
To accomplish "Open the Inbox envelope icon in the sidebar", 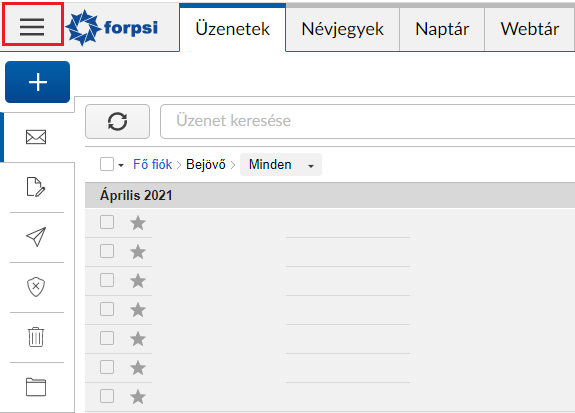I will click(x=36, y=137).
